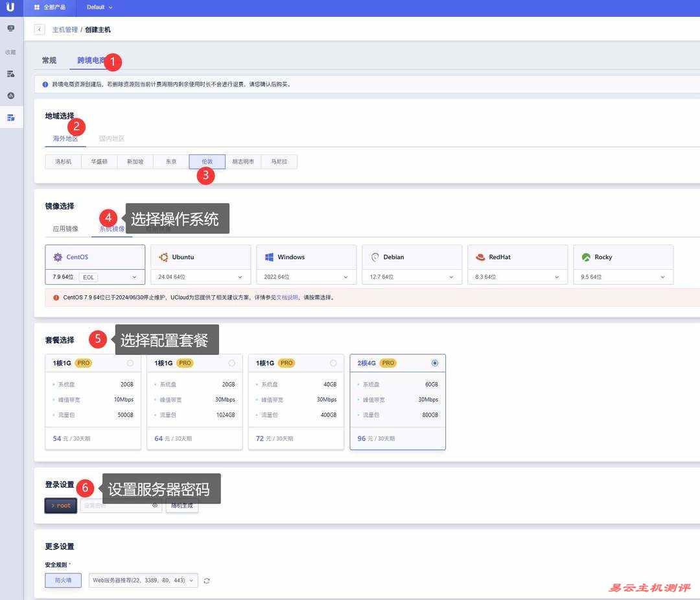Click the firewall refresh icon
700x600 pixels.
(x=207, y=581)
